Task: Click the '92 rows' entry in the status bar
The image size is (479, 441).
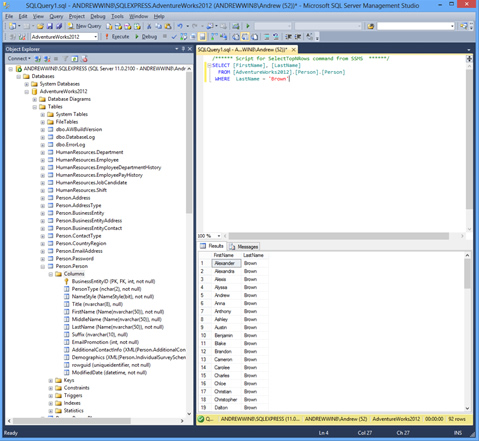Action: (456, 419)
